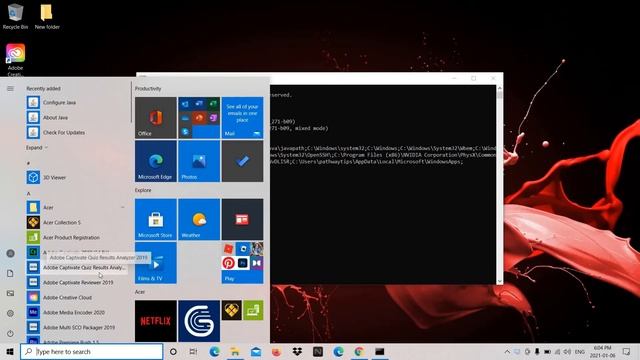Open the Notion taskbar icon
The width and height of the screenshot is (640, 360).
[318, 351]
